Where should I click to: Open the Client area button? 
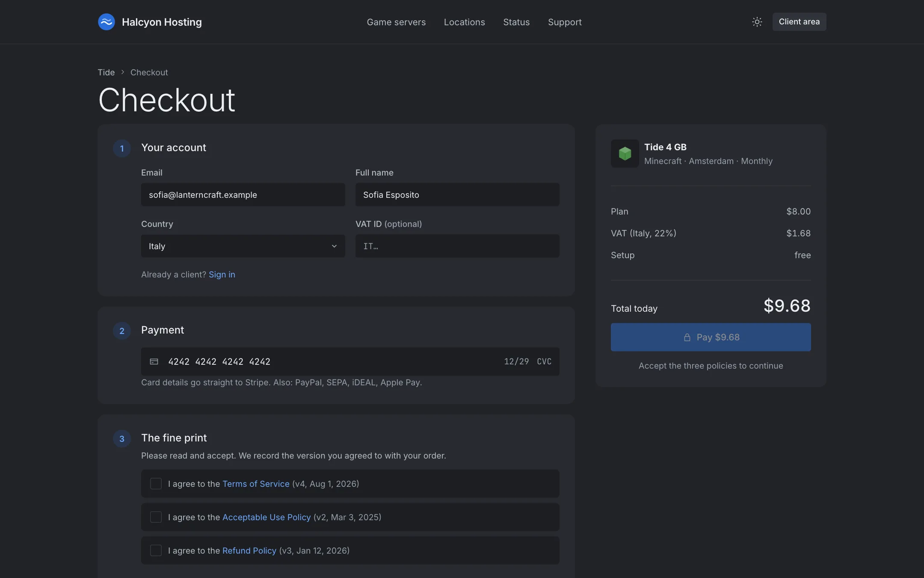coord(799,22)
